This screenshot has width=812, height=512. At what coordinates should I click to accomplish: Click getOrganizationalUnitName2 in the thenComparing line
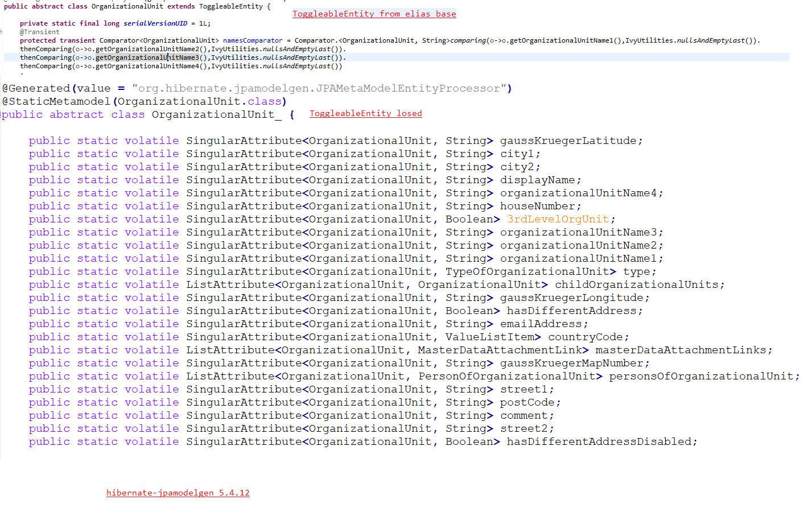pyautogui.click(x=147, y=49)
